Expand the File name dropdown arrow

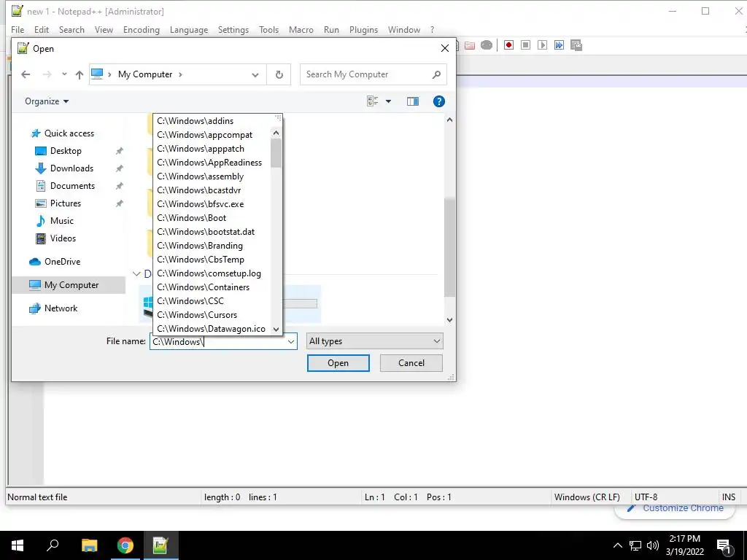pos(290,341)
